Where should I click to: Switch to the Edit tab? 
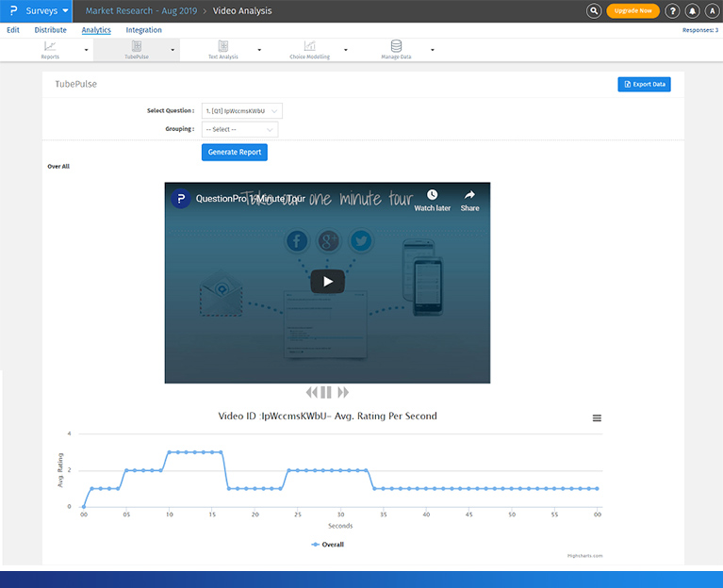coord(13,30)
